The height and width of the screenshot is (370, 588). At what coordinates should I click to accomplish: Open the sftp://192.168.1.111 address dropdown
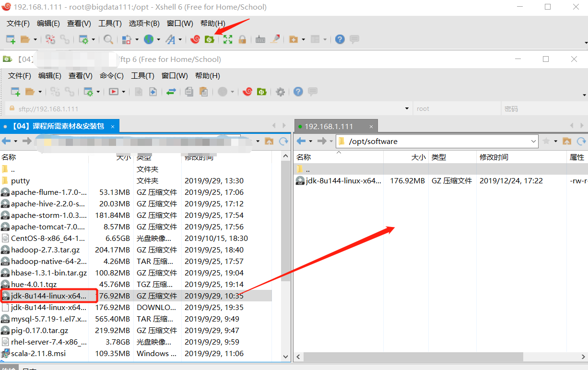(407, 108)
